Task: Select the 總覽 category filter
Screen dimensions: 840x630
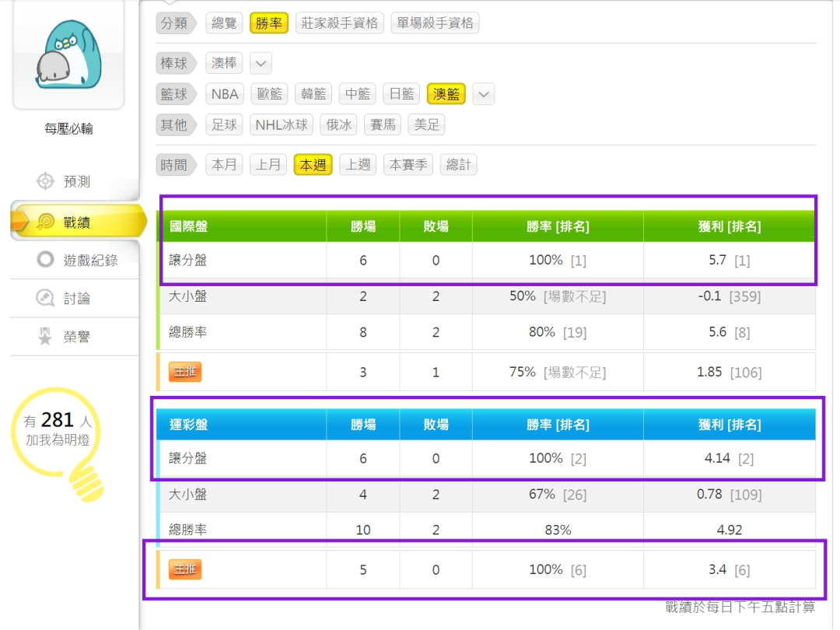Action: (224, 23)
